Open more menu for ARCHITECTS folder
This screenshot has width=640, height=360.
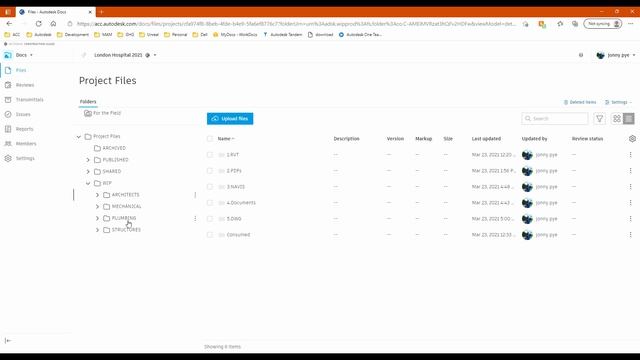195,195
